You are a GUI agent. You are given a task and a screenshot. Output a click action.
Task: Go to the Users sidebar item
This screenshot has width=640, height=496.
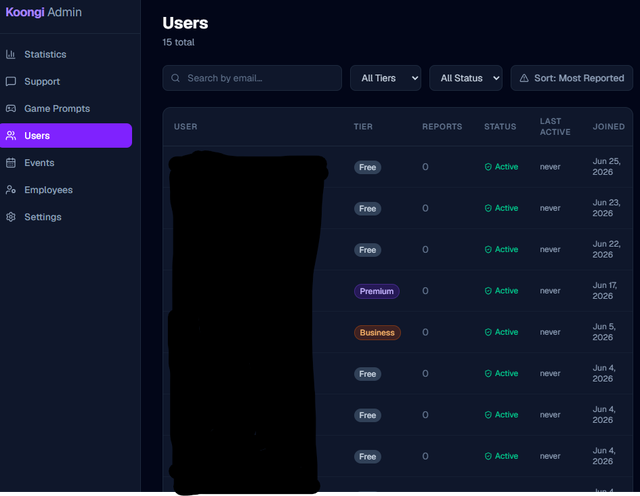(66, 136)
